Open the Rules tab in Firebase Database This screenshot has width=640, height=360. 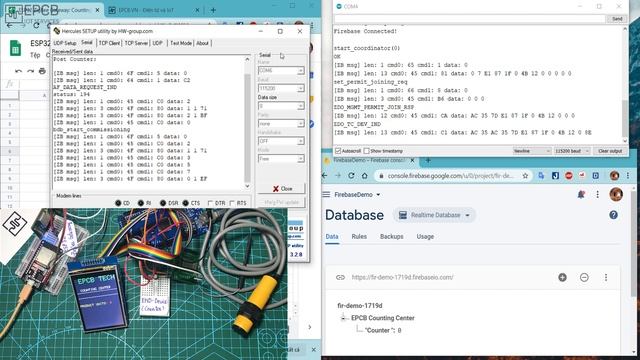pyautogui.click(x=359, y=237)
